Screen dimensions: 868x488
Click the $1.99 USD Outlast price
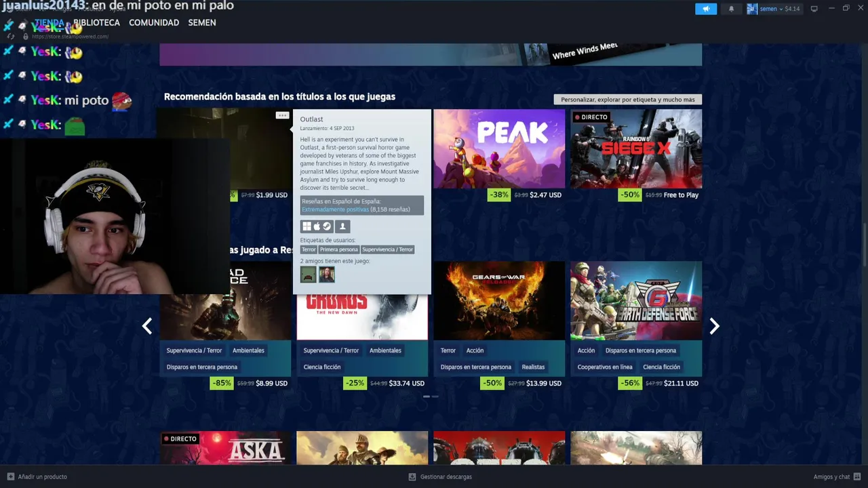pos(272,195)
